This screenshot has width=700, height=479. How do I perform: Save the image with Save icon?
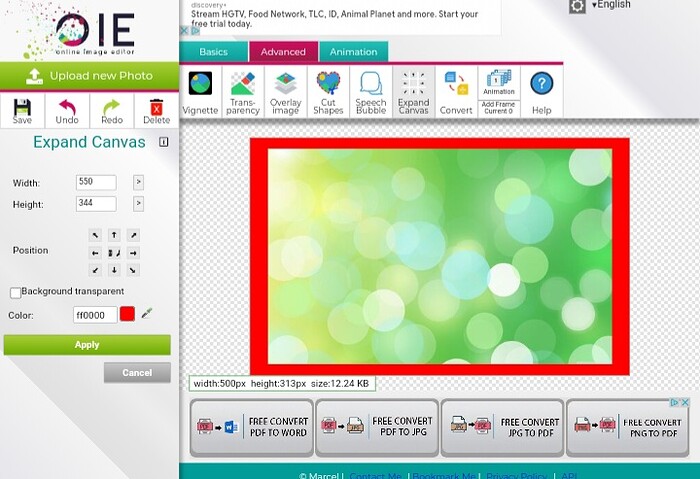tap(22, 110)
